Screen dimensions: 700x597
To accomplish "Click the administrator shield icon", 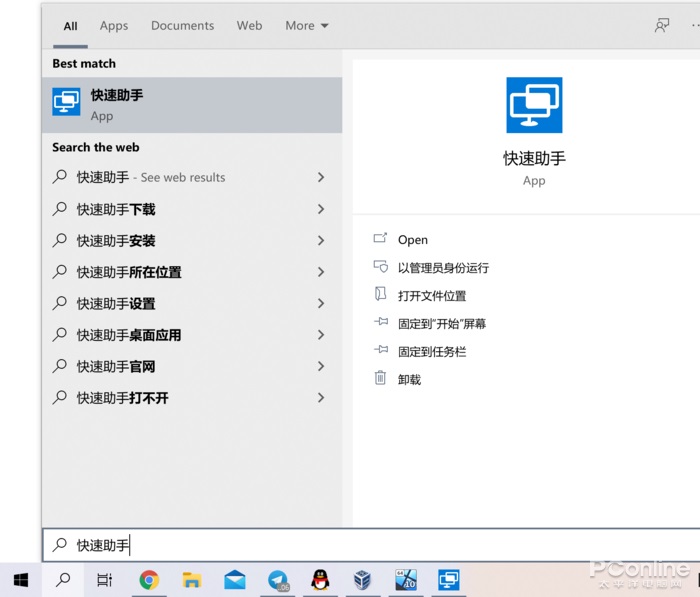I will tap(380, 266).
